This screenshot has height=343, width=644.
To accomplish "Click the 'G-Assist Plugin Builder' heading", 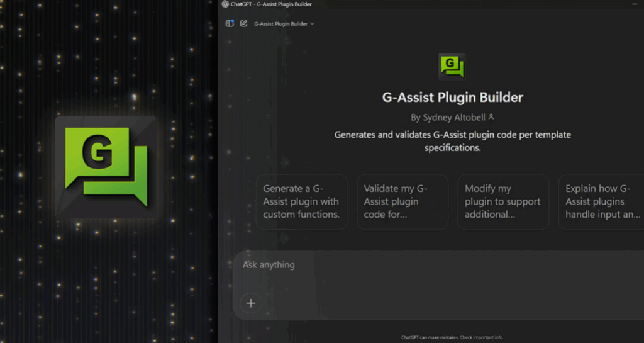I will (x=453, y=98).
